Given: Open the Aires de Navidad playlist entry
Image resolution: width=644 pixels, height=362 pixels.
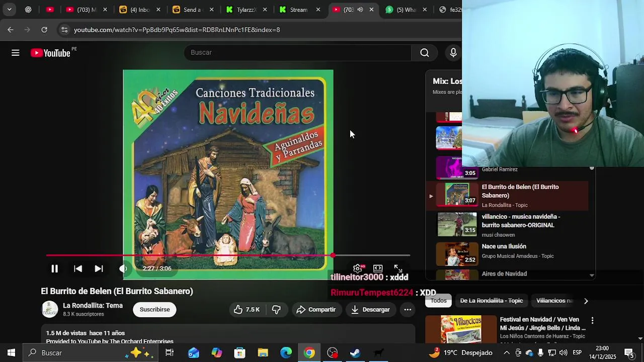Looking at the screenshot, I should click(x=504, y=274).
